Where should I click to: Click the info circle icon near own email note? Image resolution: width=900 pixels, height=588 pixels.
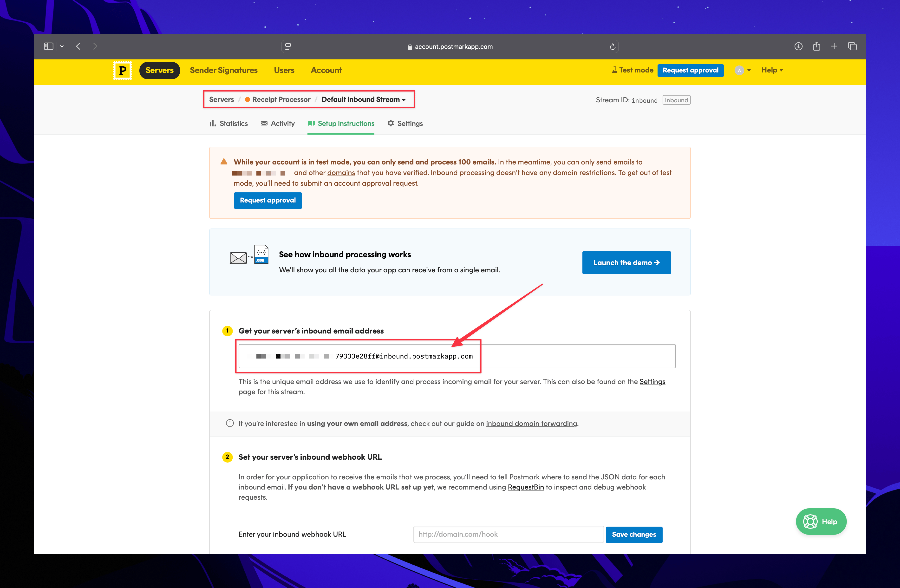229,423
